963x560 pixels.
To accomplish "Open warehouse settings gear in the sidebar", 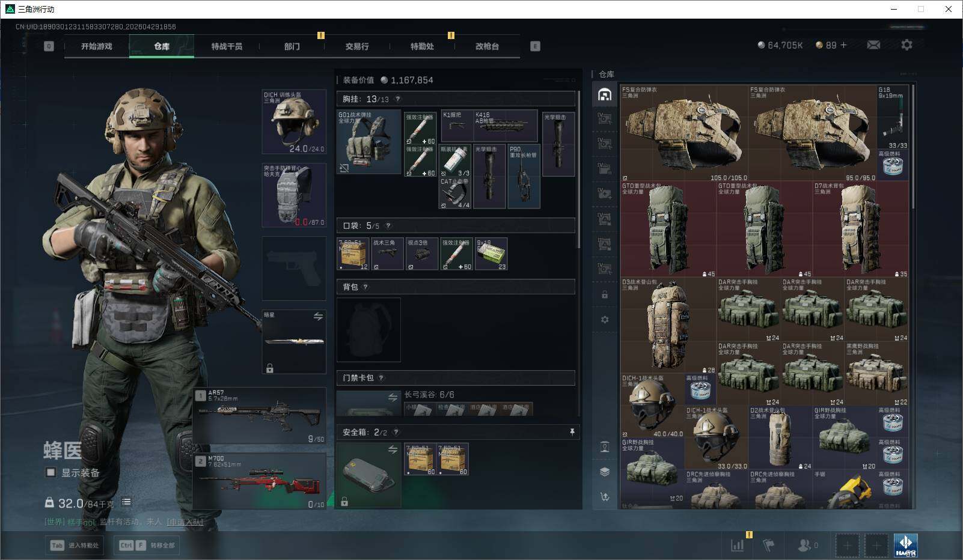I will click(605, 320).
